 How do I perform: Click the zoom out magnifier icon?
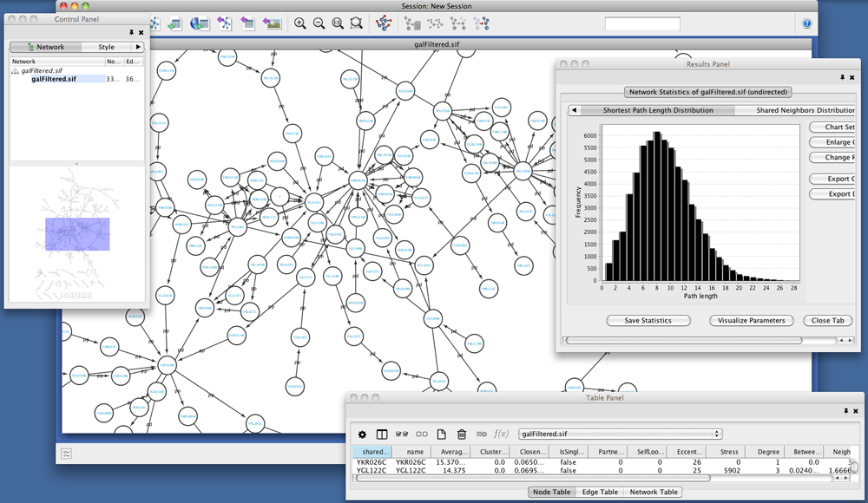point(319,24)
